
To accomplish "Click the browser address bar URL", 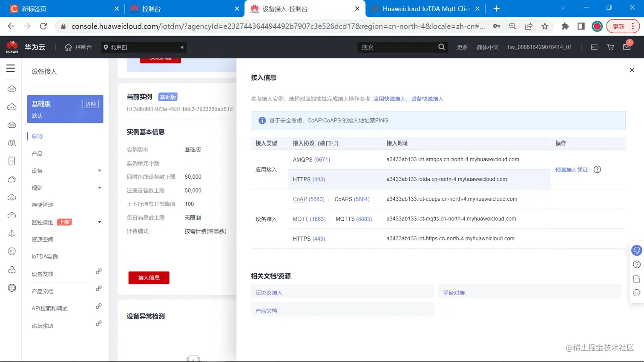I will (x=278, y=26).
